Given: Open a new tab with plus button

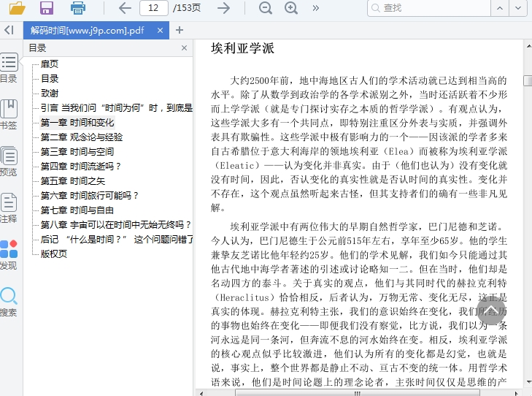Looking at the screenshot, I should [x=180, y=31].
